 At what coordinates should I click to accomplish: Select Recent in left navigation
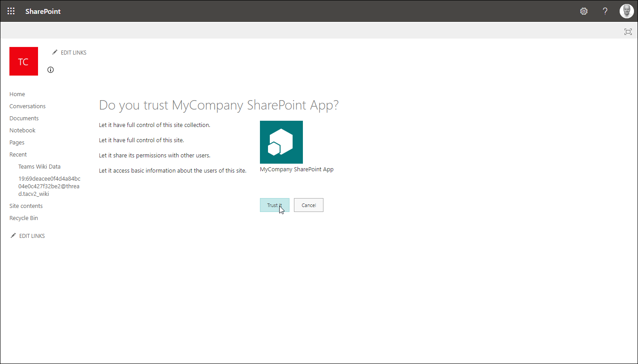pyautogui.click(x=18, y=155)
